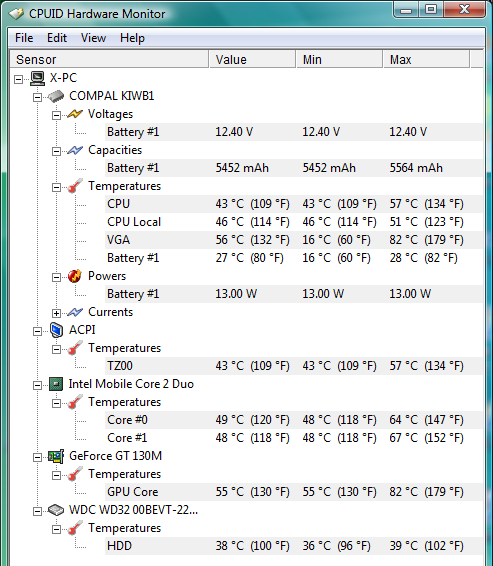Select the GPU Core temperature row
Image resolution: width=493 pixels, height=566 pixels.
pyautogui.click(x=294, y=492)
